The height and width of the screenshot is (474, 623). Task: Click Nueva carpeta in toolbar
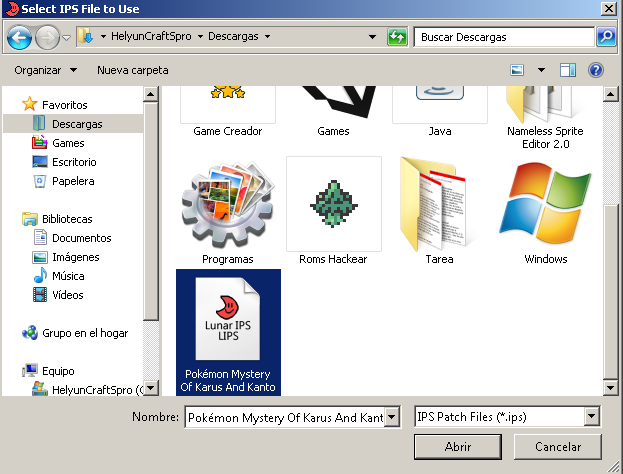tap(132, 70)
